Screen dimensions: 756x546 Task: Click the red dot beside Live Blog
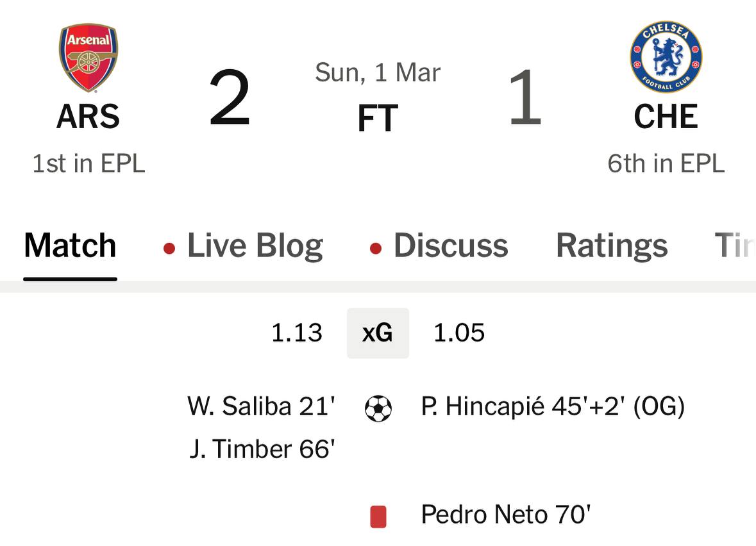169,249
